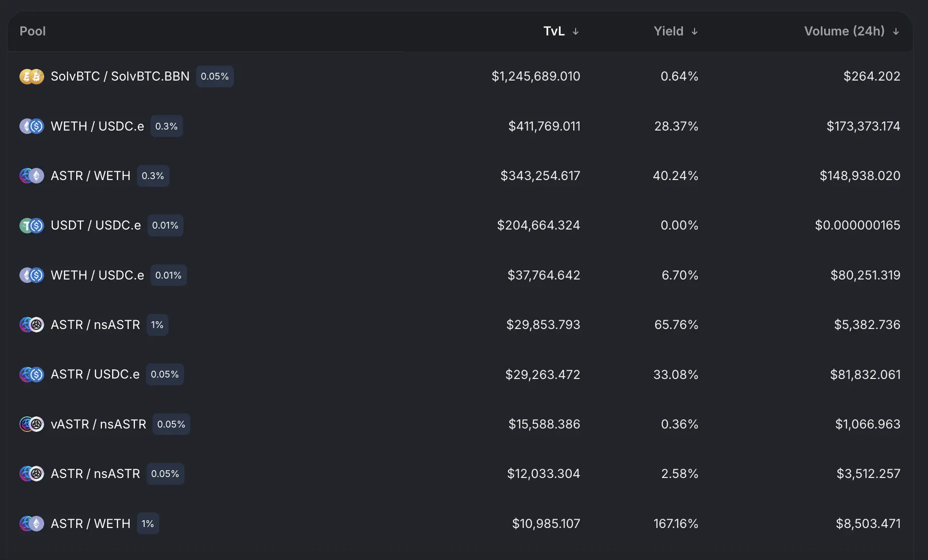Click the TvL column header label
Viewport: 928px width, 560px height.
[x=554, y=32]
